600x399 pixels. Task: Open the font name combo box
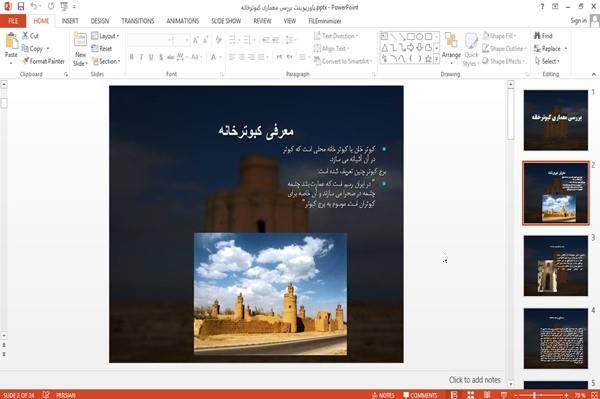(x=150, y=40)
